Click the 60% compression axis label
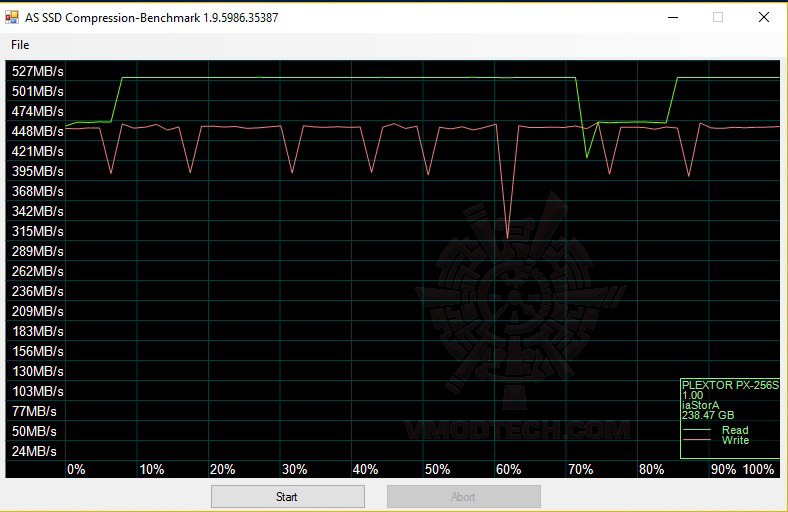Screen dimensions: 788x512 pyautogui.click(x=509, y=470)
